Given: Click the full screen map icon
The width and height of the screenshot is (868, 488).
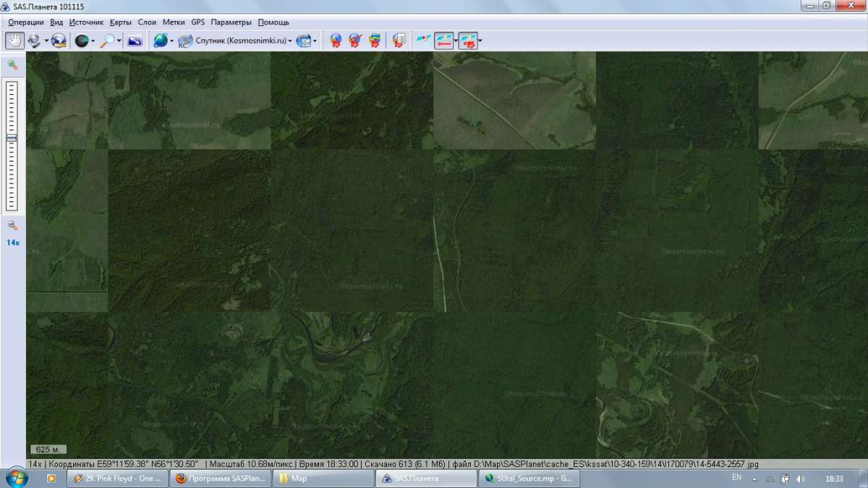Looking at the screenshot, I should point(134,41).
